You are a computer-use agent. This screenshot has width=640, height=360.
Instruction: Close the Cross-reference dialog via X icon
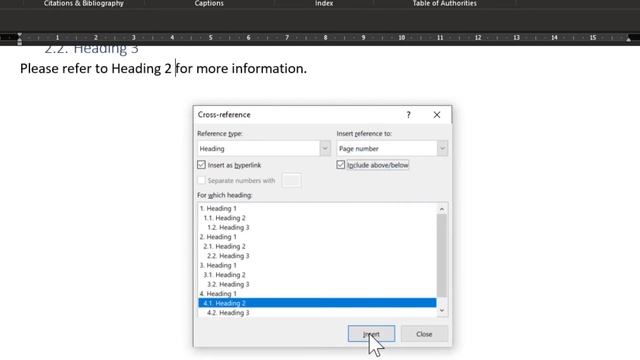[437, 115]
